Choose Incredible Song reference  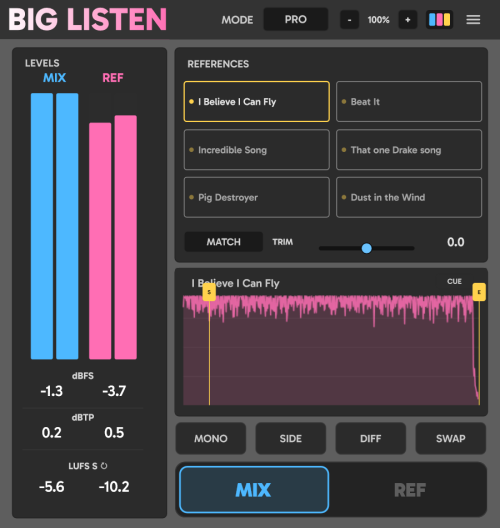[257, 150]
